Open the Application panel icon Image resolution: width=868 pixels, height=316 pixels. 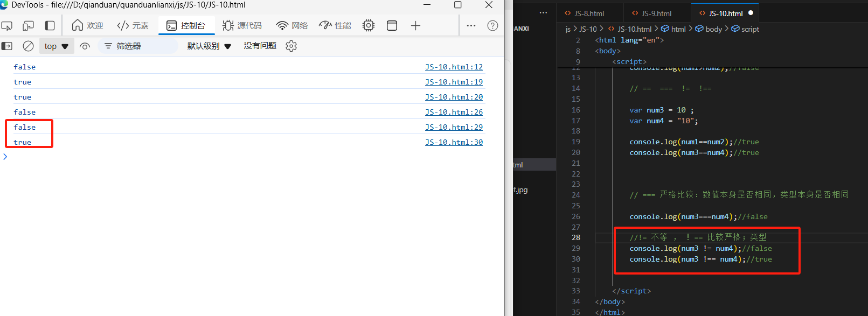[x=392, y=26]
